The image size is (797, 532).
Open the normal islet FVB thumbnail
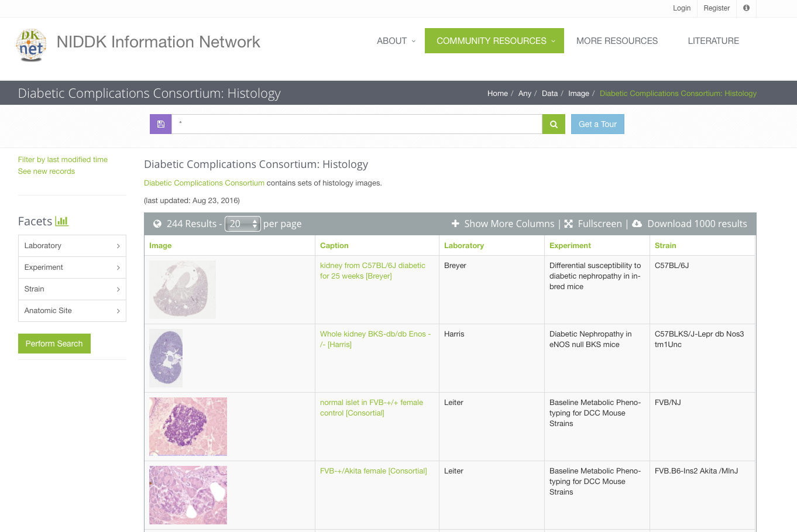coord(188,427)
